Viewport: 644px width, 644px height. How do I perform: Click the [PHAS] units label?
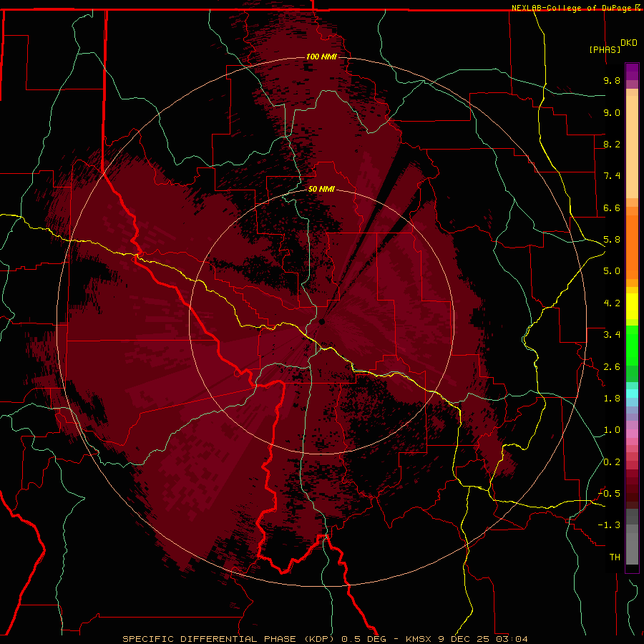pyautogui.click(x=605, y=49)
